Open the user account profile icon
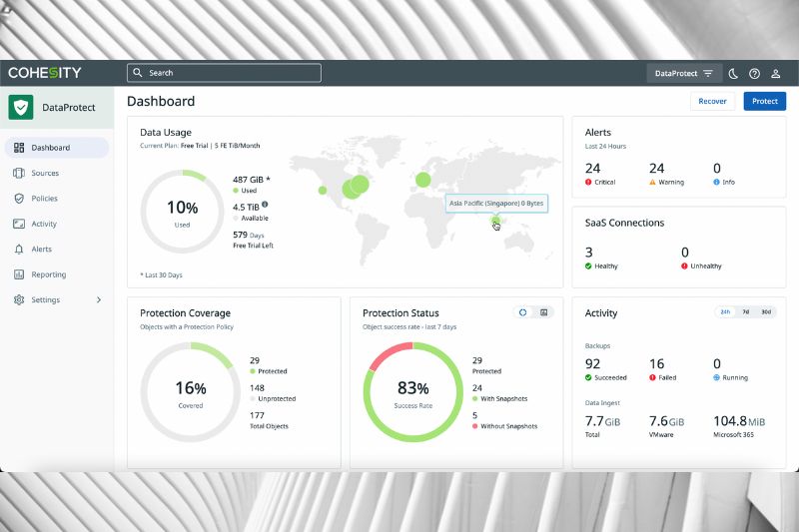This screenshot has width=799, height=532. [x=776, y=73]
